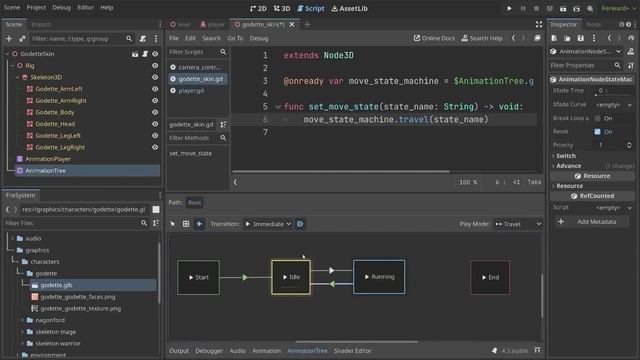Select camera_contr... script in list
This screenshot has height=360, width=640.
[198, 67]
